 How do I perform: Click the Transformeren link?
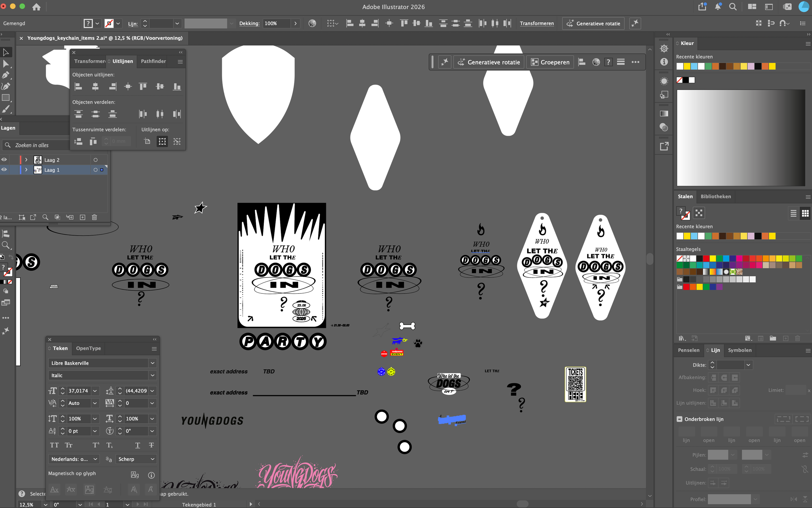(537, 23)
